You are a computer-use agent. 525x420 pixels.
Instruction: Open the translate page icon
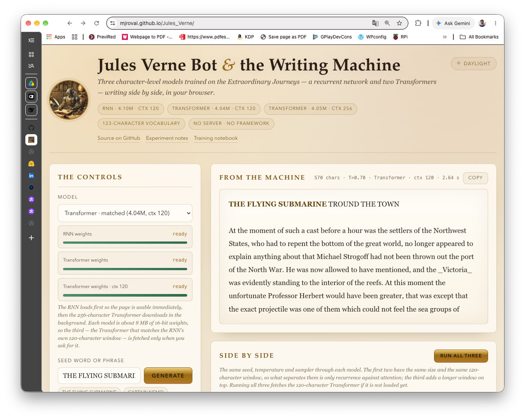(375, 23)
